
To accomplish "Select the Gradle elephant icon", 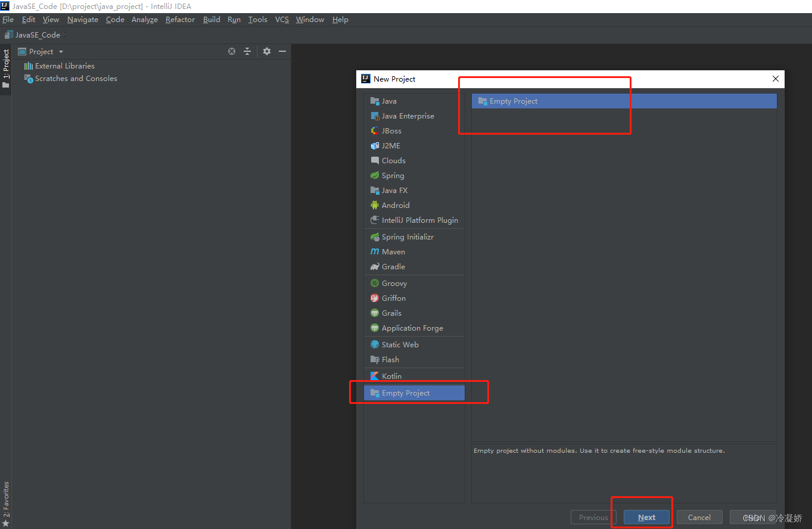I will 375,267.
